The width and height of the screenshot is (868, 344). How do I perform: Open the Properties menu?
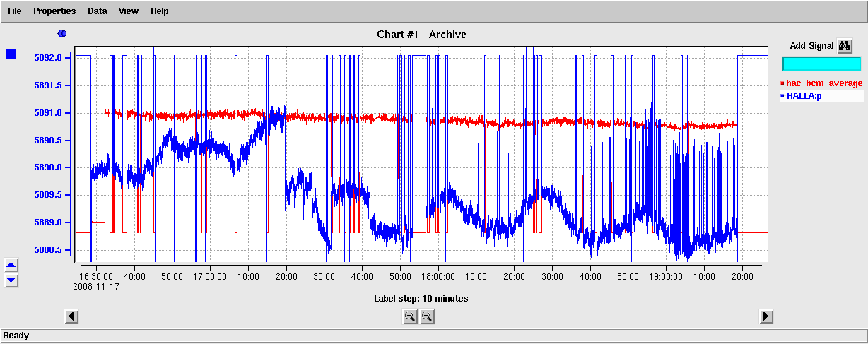[54, 11]
